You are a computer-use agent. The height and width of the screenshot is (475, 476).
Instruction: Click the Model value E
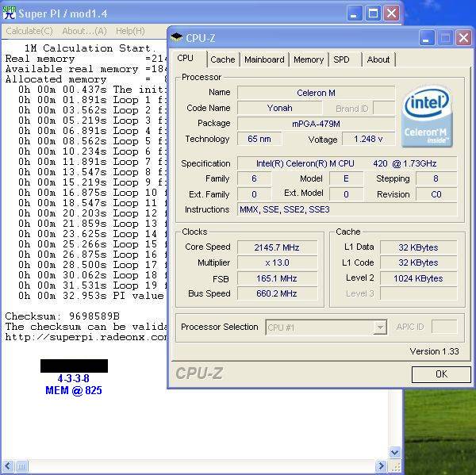point(346,178)
